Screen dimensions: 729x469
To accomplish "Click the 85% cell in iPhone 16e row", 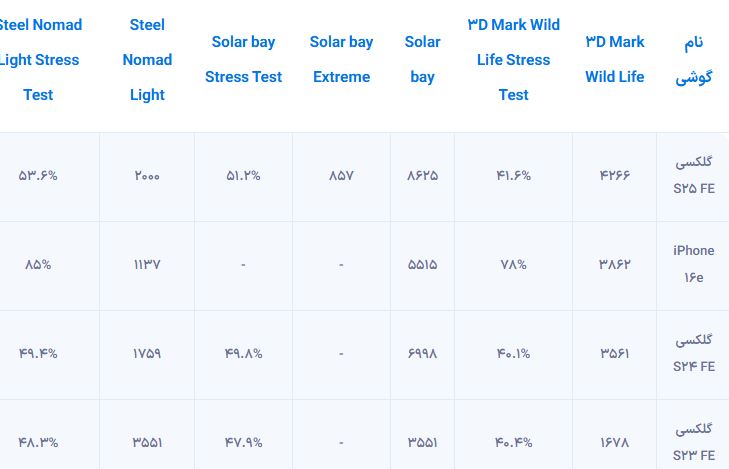I will tap(38, 264).
